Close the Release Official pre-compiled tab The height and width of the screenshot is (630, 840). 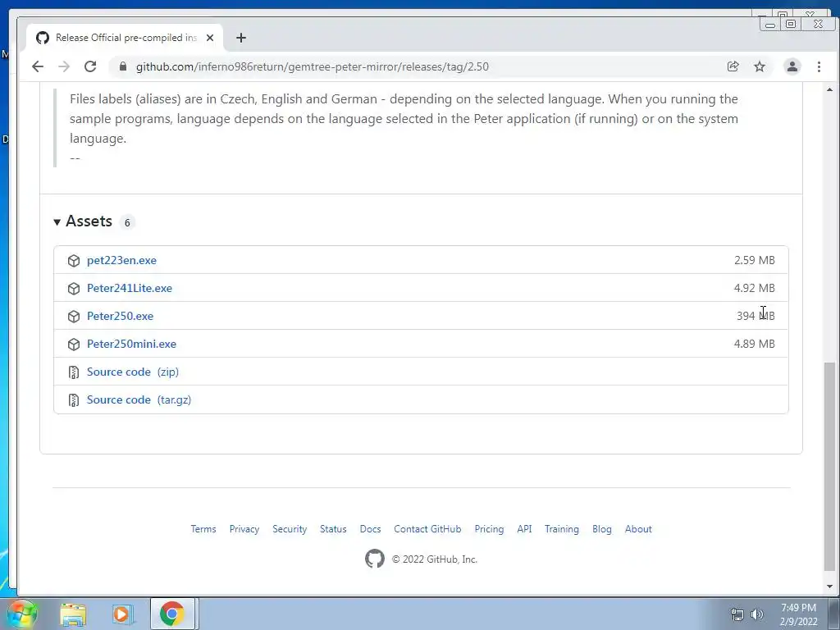[210, 38]
